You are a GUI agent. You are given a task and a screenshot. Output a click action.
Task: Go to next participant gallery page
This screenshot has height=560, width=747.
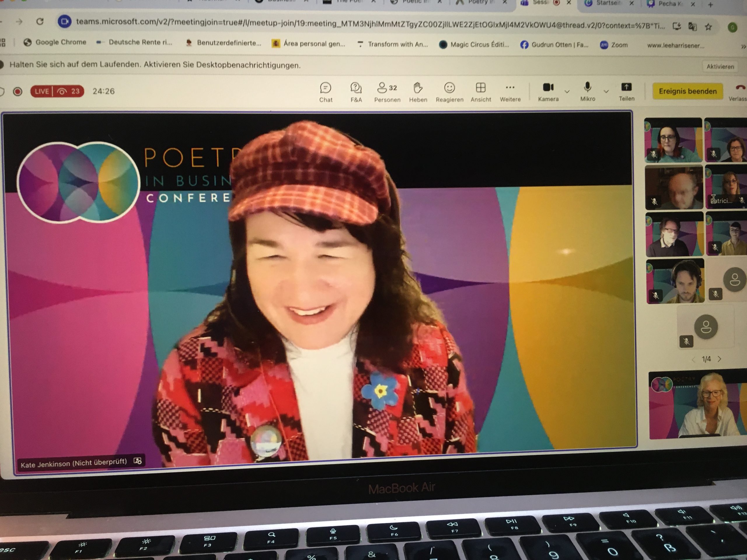(720, 359)
